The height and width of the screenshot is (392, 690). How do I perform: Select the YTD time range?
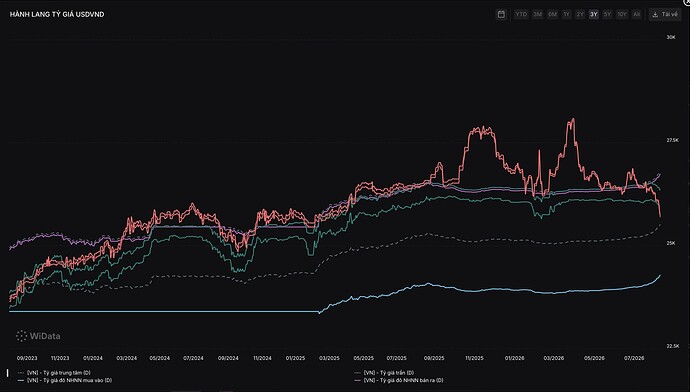pos(521,15)
